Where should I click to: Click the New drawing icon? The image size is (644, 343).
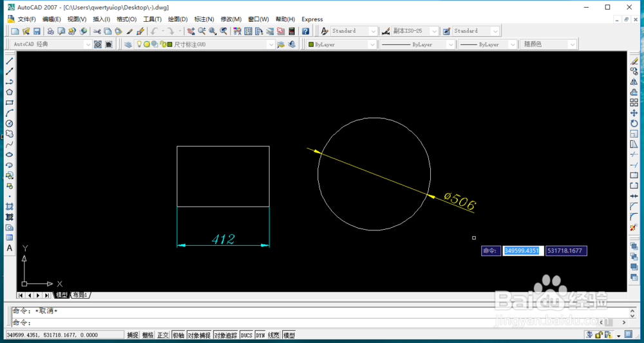(x=15, y=31)
